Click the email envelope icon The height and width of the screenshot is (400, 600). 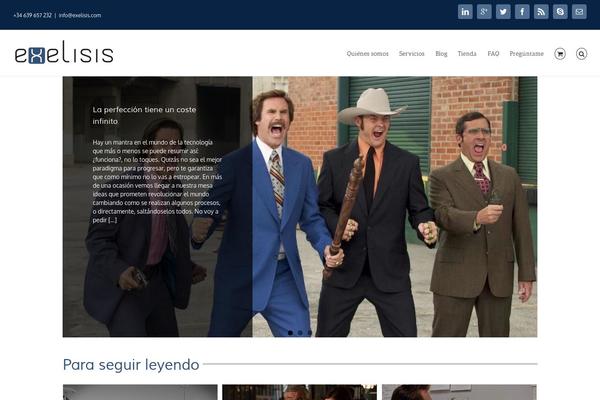coord(579,12)
